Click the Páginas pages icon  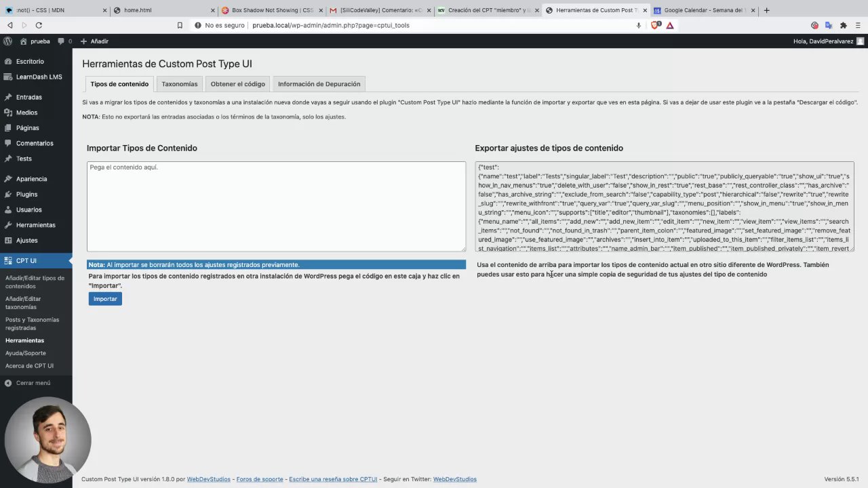tap(8, 127)
